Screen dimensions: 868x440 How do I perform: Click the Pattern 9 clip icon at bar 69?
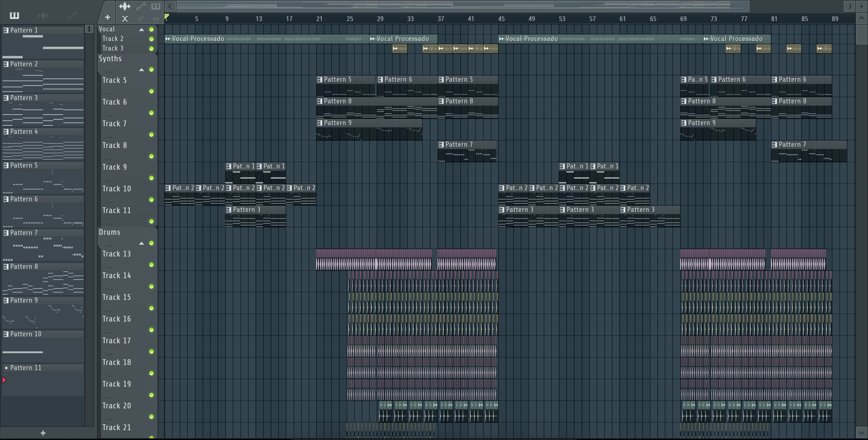(x=683, y=123)
